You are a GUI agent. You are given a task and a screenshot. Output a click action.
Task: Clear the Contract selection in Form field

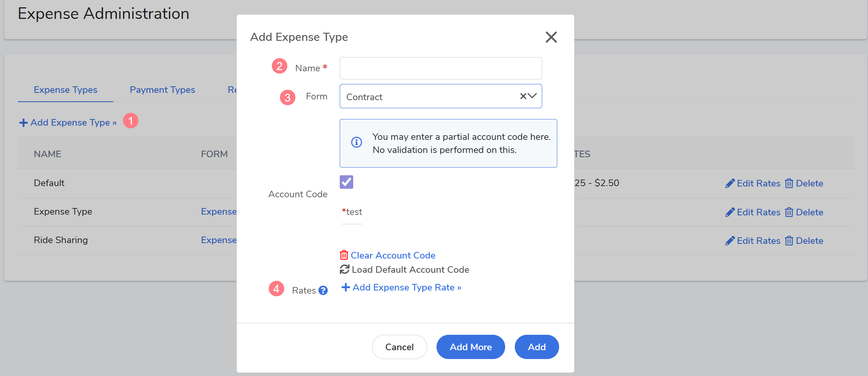[523, 96]
